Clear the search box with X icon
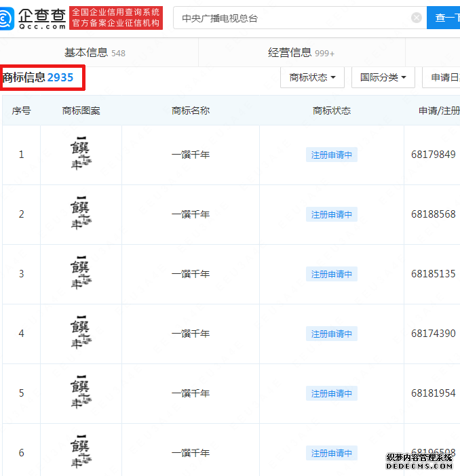460x476 pixels. tap(417, 18)
